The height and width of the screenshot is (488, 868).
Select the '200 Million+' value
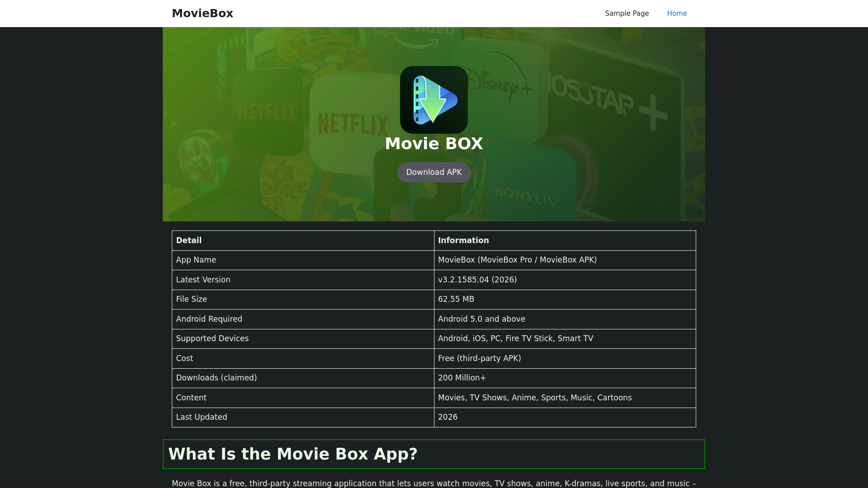point(565,378)
